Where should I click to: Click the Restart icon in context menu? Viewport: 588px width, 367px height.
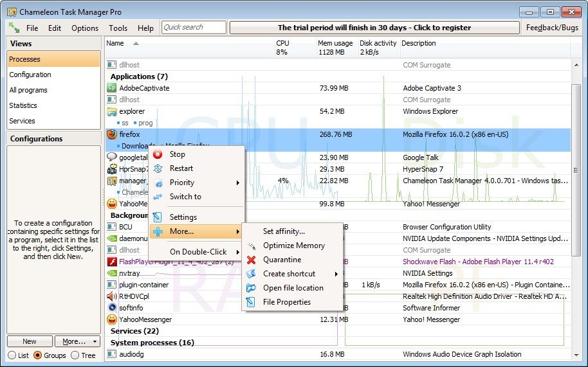point(158,168)
